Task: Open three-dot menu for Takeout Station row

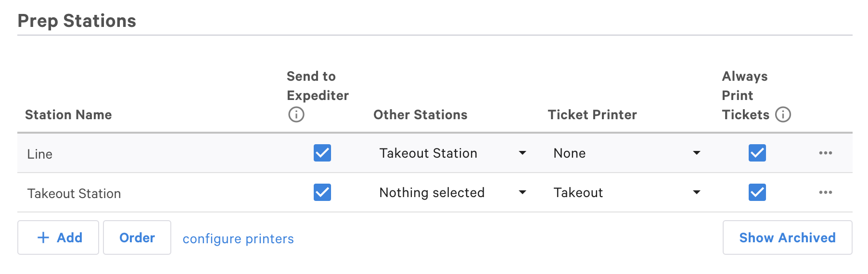Action: coord(825,192)
